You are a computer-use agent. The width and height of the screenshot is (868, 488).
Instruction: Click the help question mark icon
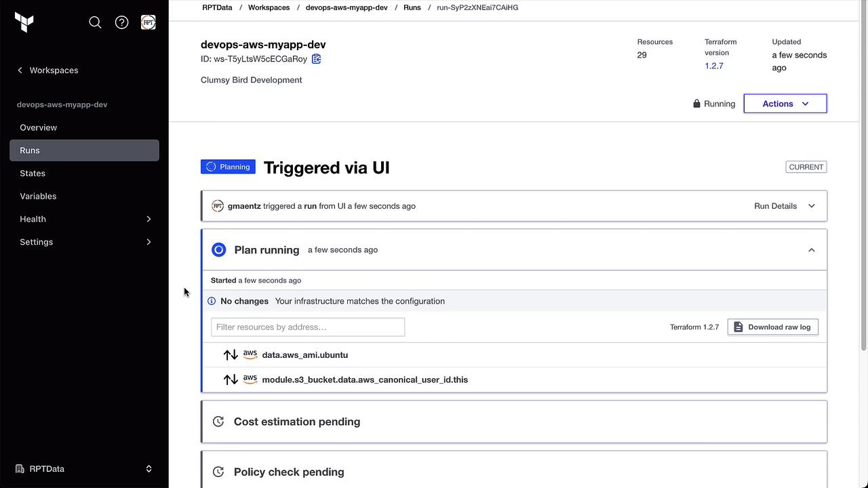[x=122, y=22]
